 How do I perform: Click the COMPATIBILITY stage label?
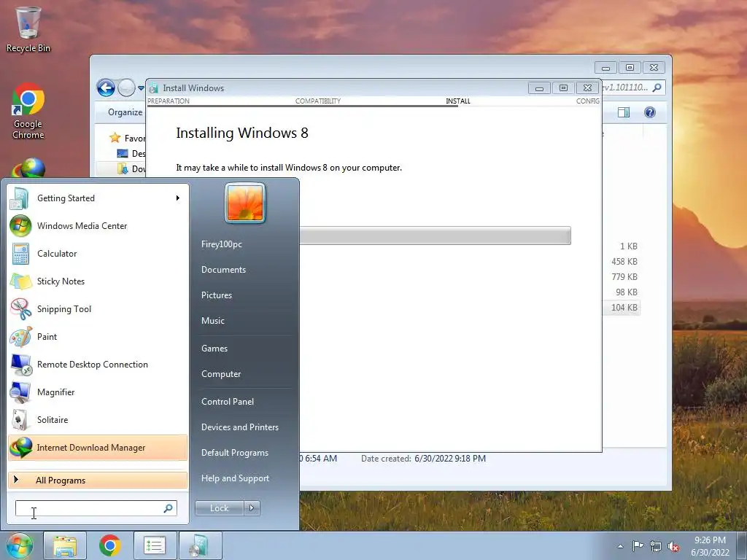click(x=318, y=101)
